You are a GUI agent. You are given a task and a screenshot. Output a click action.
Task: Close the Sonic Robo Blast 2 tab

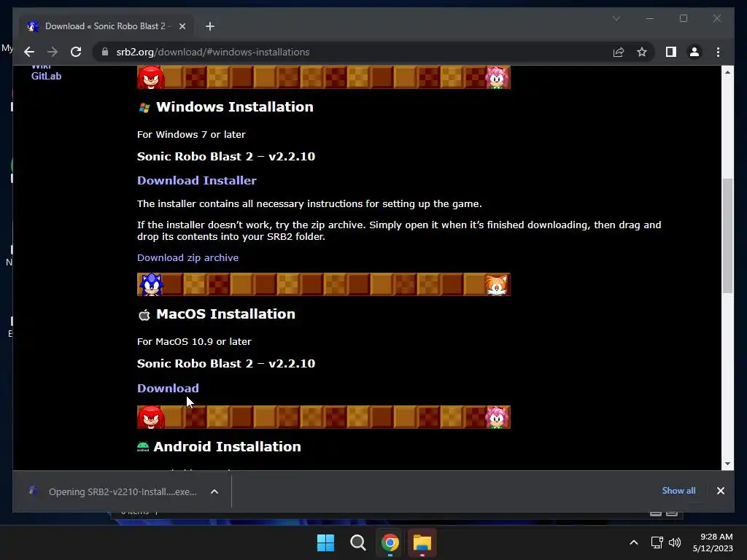pyautogui.click(x=182, y=26)
